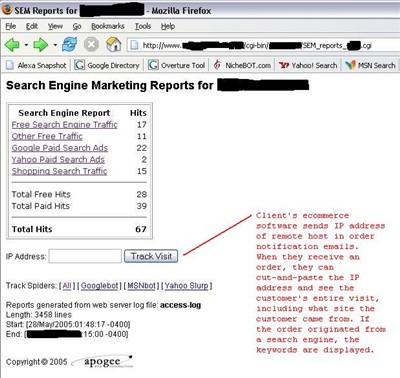The image size is (400, 378).
Task: Open the Bookmarks menu
Action: click(108, 26)
